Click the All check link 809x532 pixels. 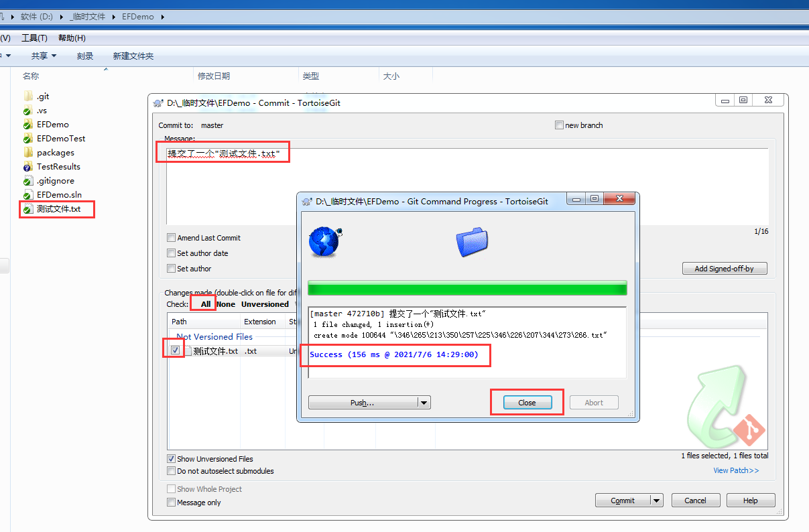click(x=206, y=304)
